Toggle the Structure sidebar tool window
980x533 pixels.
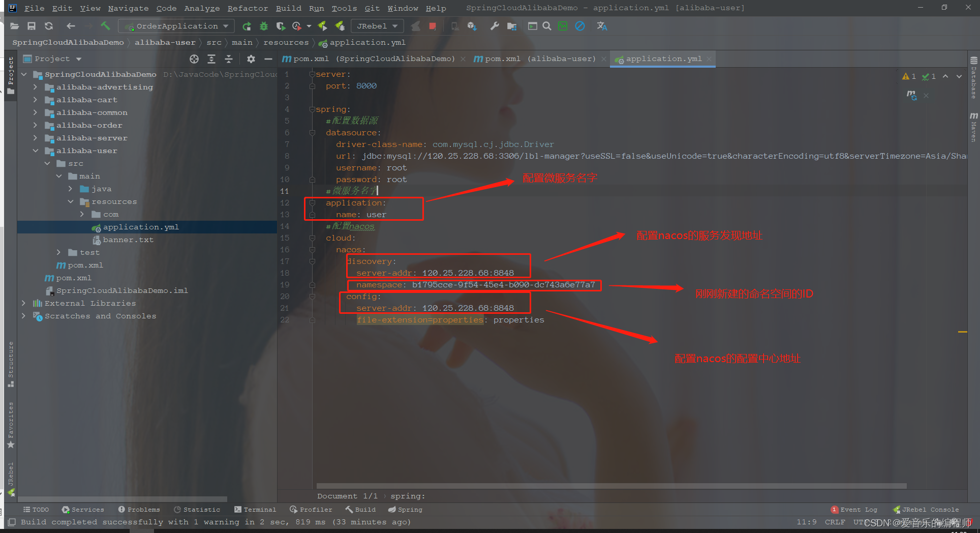tap(11, 364)
